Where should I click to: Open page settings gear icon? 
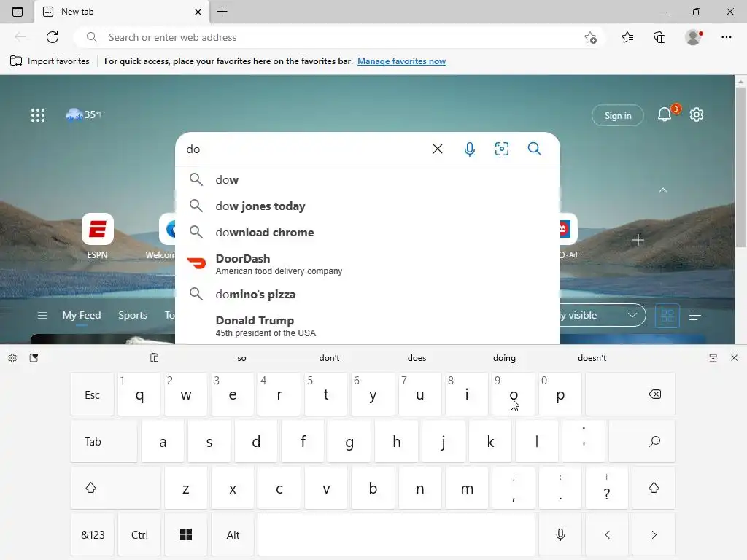[x=697, y=114]
